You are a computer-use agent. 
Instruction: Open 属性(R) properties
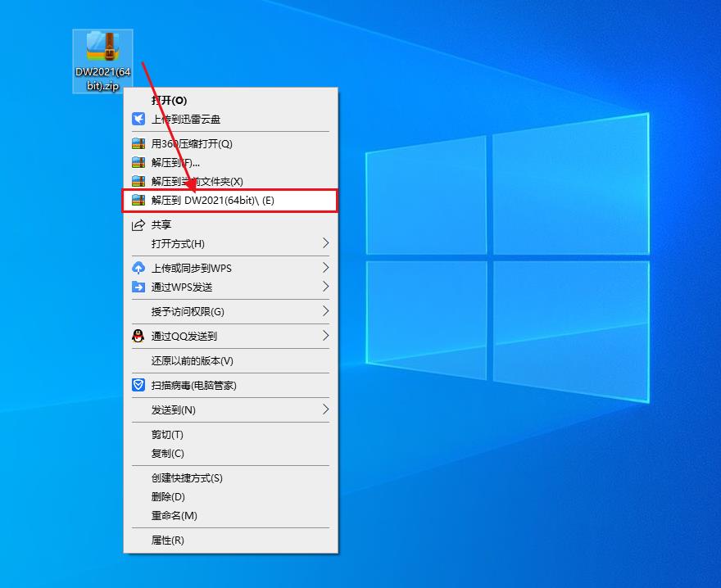click(231, 541)
